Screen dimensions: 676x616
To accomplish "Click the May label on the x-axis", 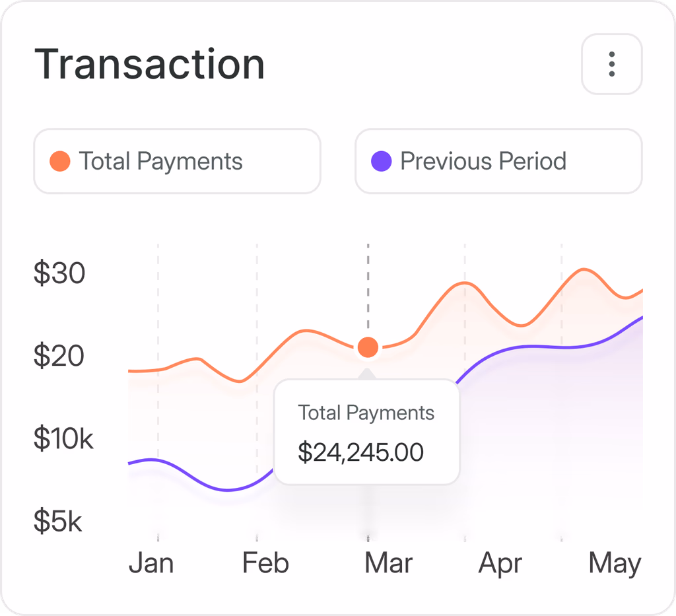I will pos(615,564).
